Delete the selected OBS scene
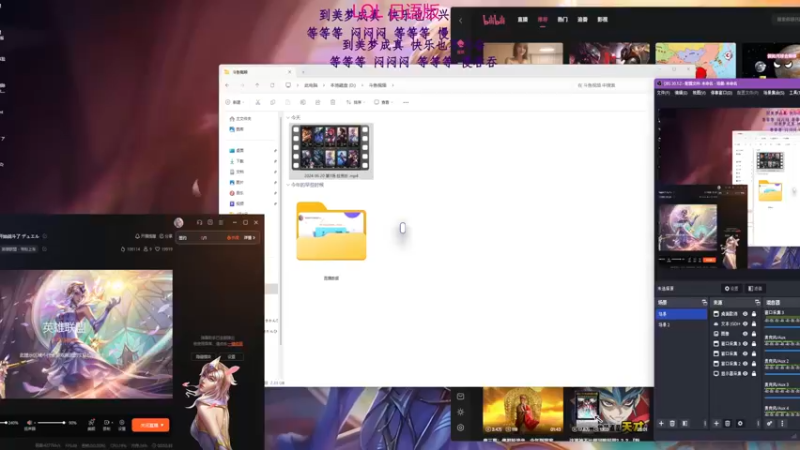Screen dimensions: 800x450 (x=672, y=423)
